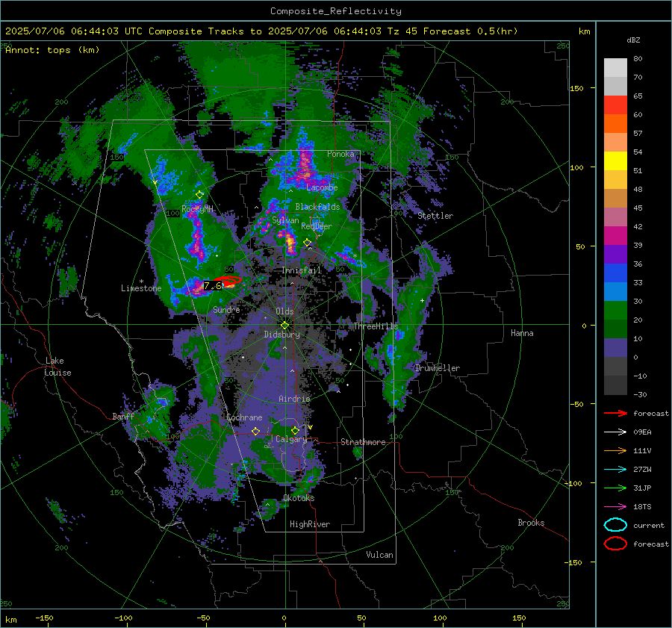Click the yellow diamond marker below RedDeer
This screenshot has width=672, height=628.
(x=308, y=243)
